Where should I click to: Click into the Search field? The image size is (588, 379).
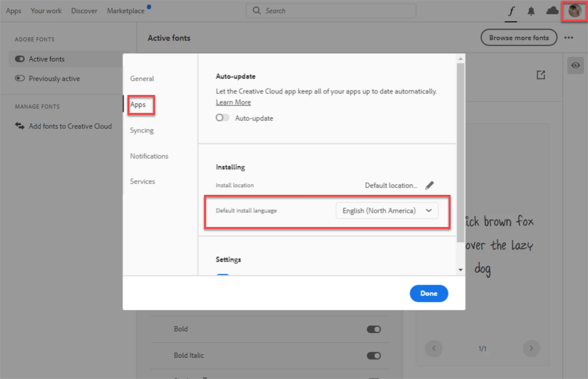pyautogui.click(x=331, y=11)
